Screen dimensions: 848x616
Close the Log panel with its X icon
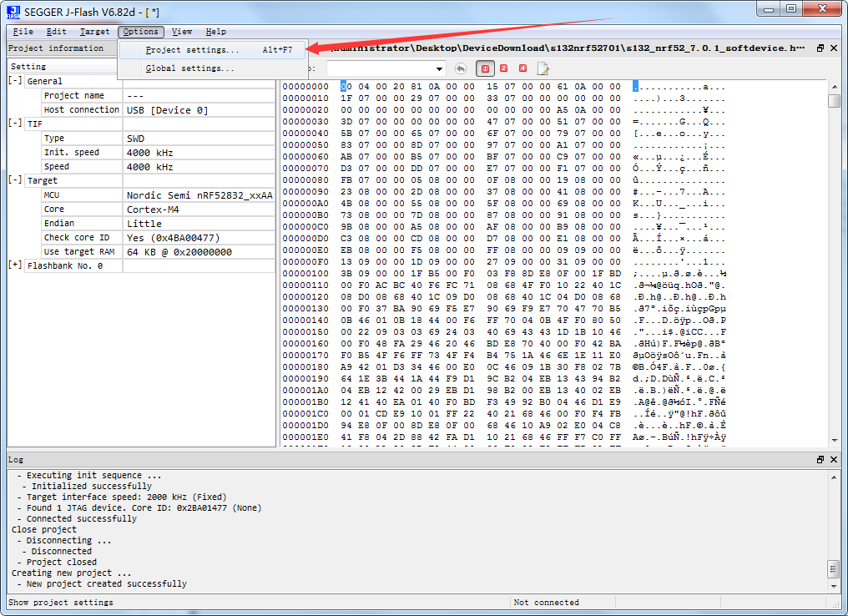[x=833, y=459]
